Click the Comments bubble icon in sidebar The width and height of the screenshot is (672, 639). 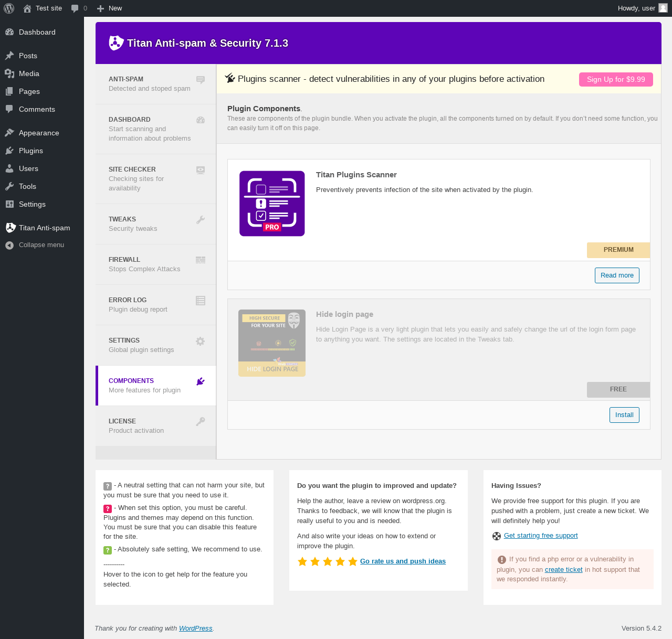pos(9,109)
